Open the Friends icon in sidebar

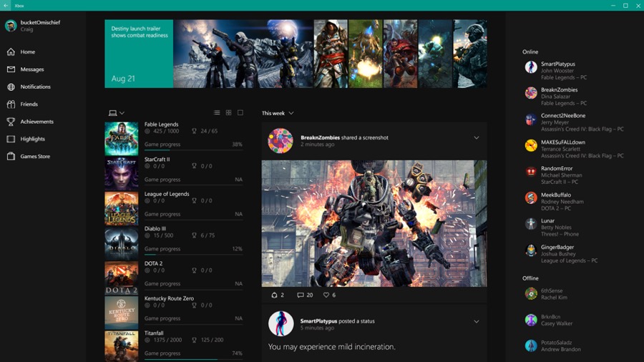(11, 104)
